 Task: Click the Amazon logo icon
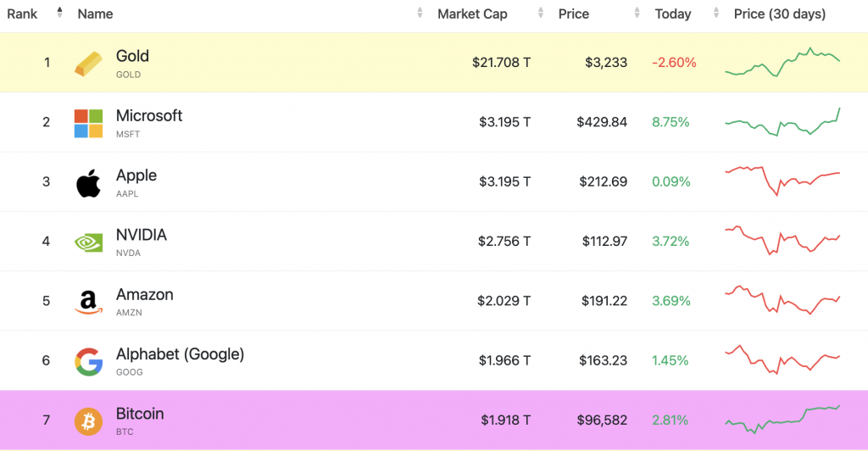pyautogui.click(x=88, y=302)
